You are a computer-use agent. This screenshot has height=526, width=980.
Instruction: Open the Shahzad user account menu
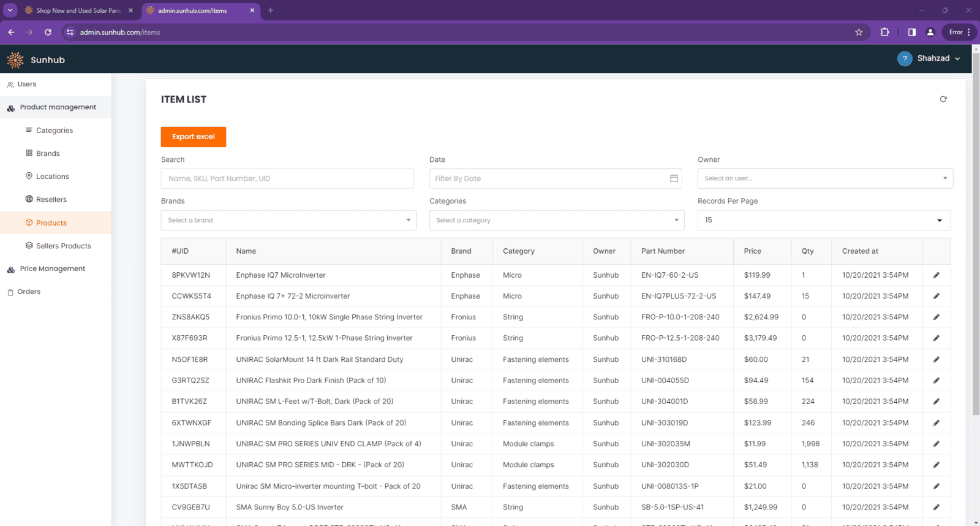(938, 59)
